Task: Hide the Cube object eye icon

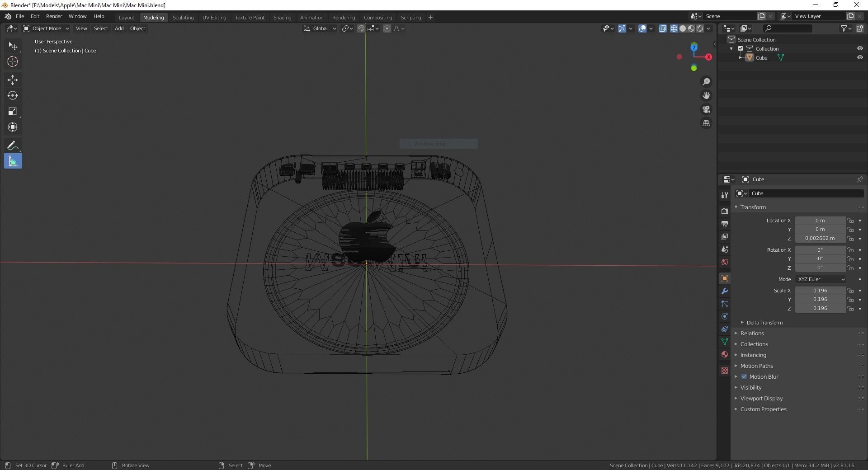Action: tap(860, 57)
